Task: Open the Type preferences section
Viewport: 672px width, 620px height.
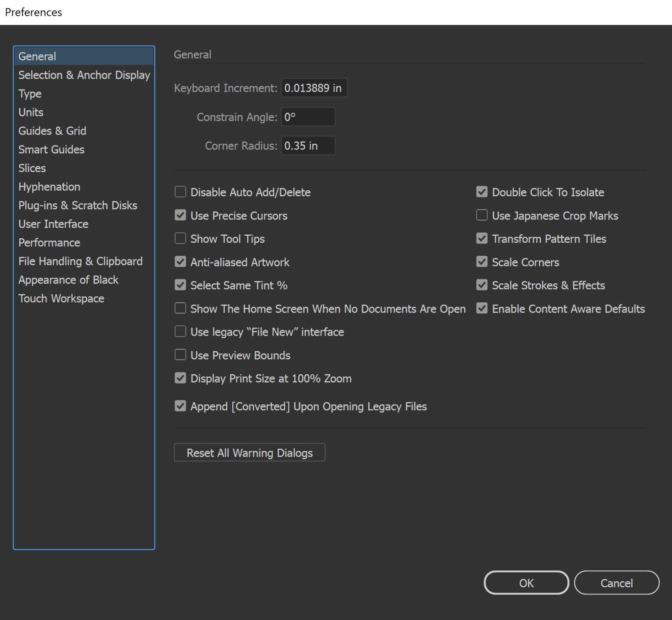Action: click(84, 94)
